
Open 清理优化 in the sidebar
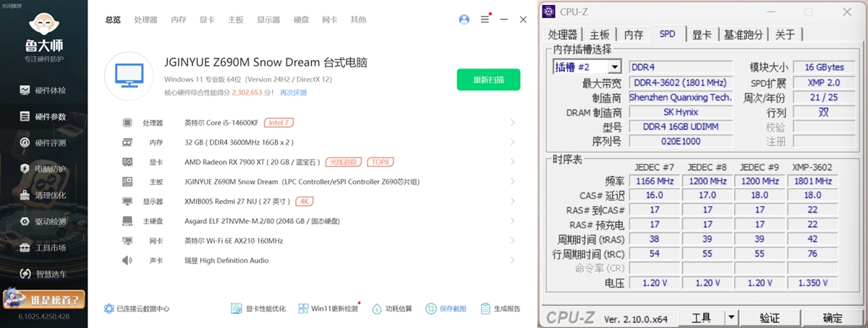coord(43,195)
